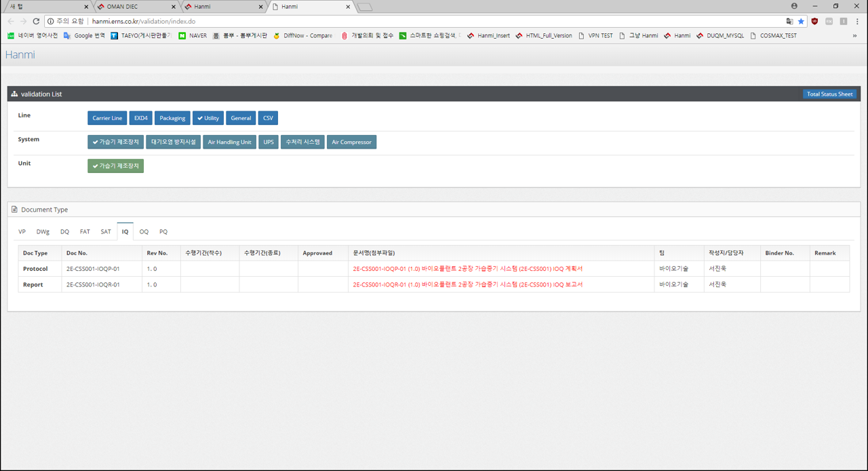Image resolution: width=868 pixels, height=471 pixels.
Task: Click the Hanmi page header title
Action: (x=20, y=54)
